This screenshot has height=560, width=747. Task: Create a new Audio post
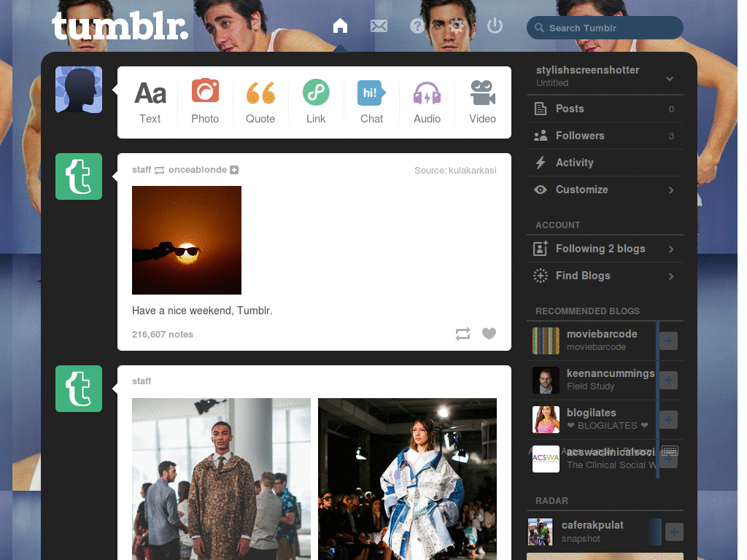click(427, 102)
